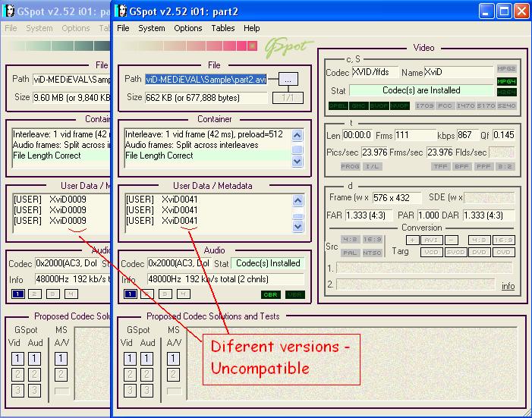Click the I470 colorimetry indicator
Image resolution: width=532 pixels, height=418 pixels.
pos(465,106)
